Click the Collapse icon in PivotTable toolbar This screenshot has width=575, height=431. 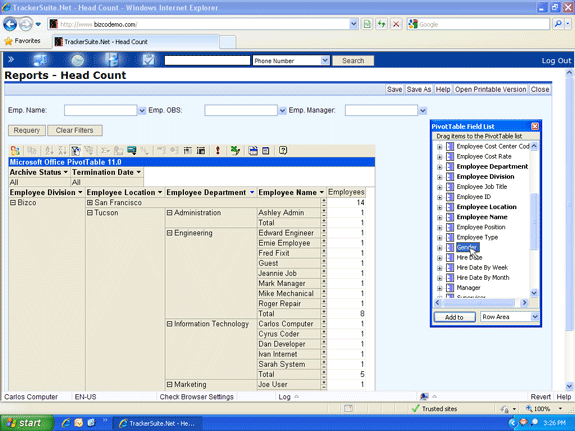161,150
